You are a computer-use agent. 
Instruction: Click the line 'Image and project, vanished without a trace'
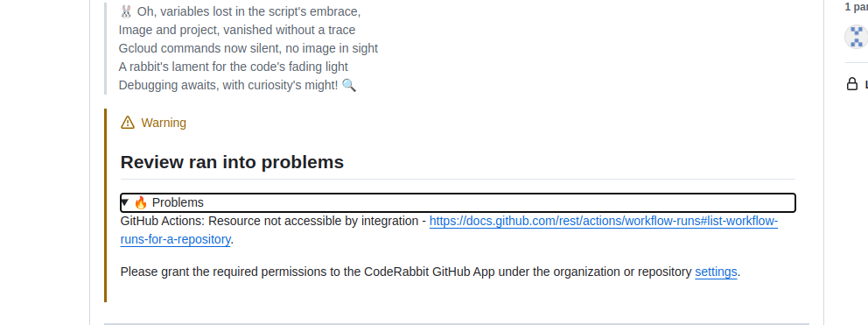click(237, 30)
